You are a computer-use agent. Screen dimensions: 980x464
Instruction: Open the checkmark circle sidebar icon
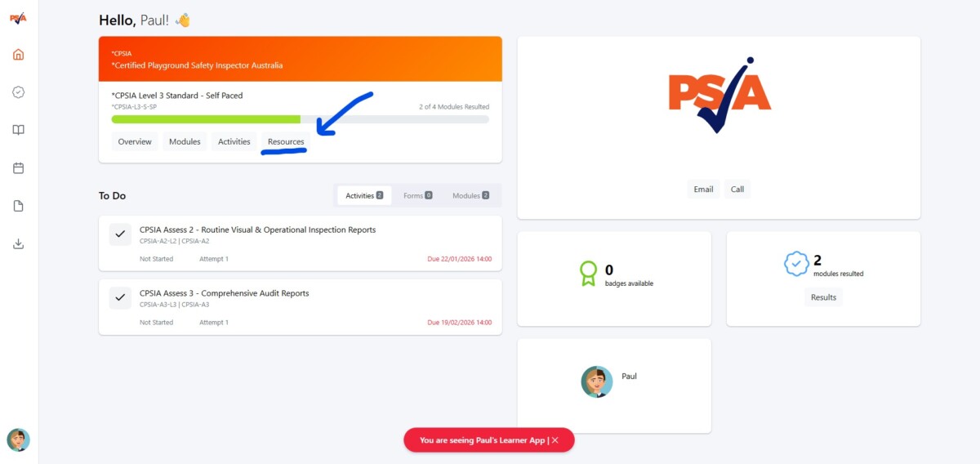(18, 92)
